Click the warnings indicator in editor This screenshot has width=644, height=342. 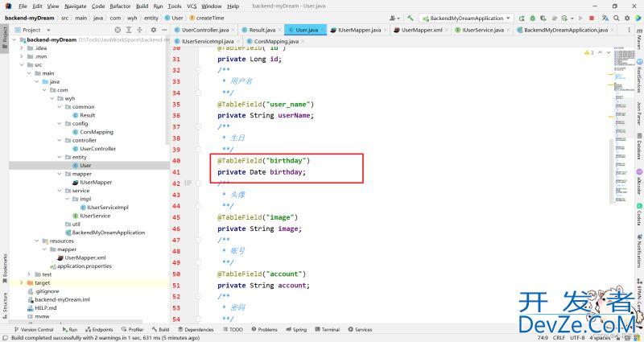(589, 52)
